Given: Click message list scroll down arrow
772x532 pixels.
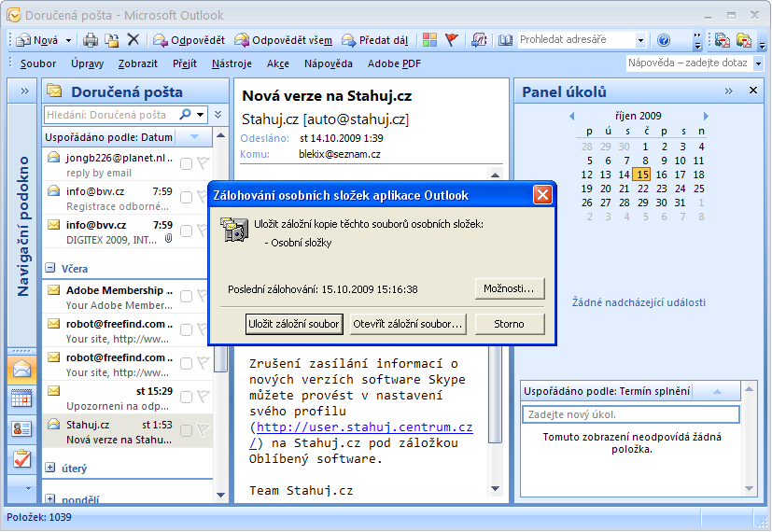Looking at the screenshot, I should pos(220,495).
